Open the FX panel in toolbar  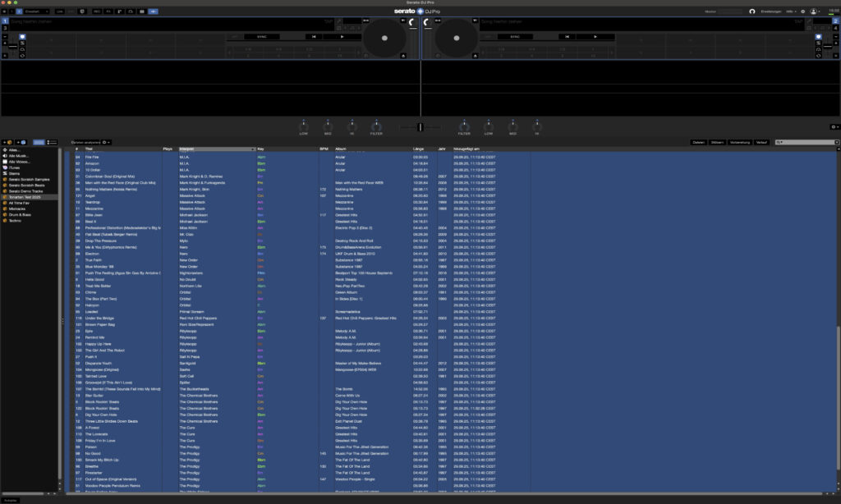(109, 11)
